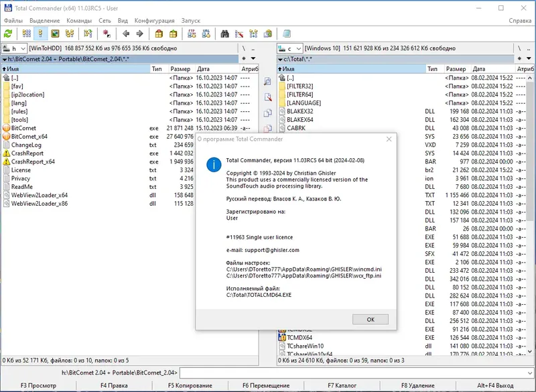Select the BitComet exe file icon

coord(6,128)
